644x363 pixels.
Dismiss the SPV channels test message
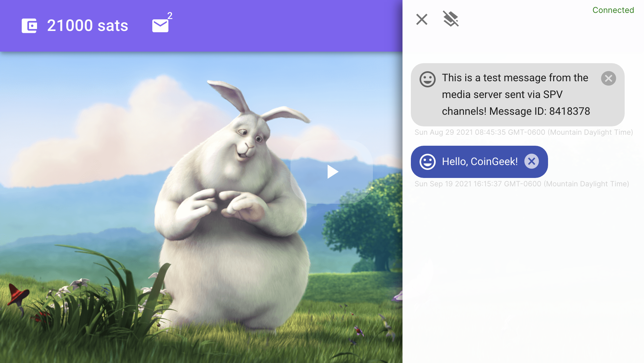coord(609,78)
